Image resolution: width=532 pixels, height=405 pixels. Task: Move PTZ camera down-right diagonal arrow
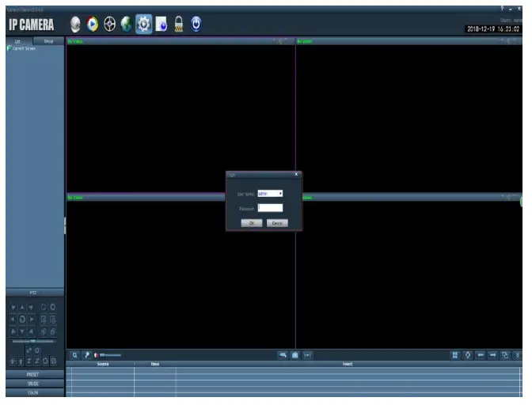(31, 331)
